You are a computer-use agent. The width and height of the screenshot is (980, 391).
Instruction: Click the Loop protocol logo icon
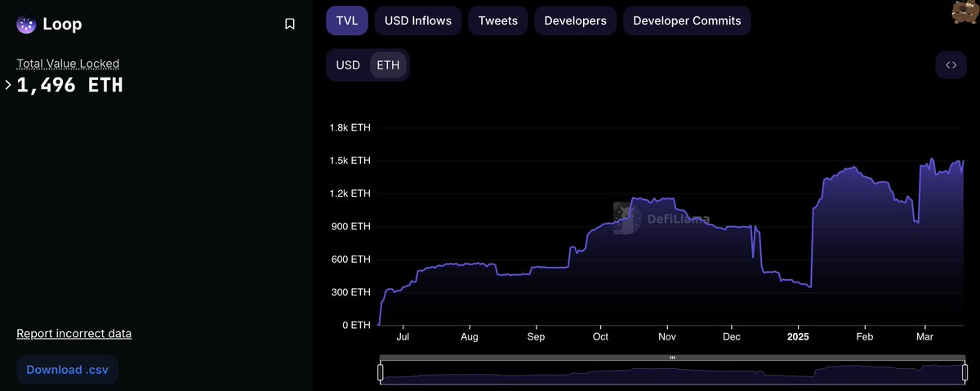(x=26, y=24)
